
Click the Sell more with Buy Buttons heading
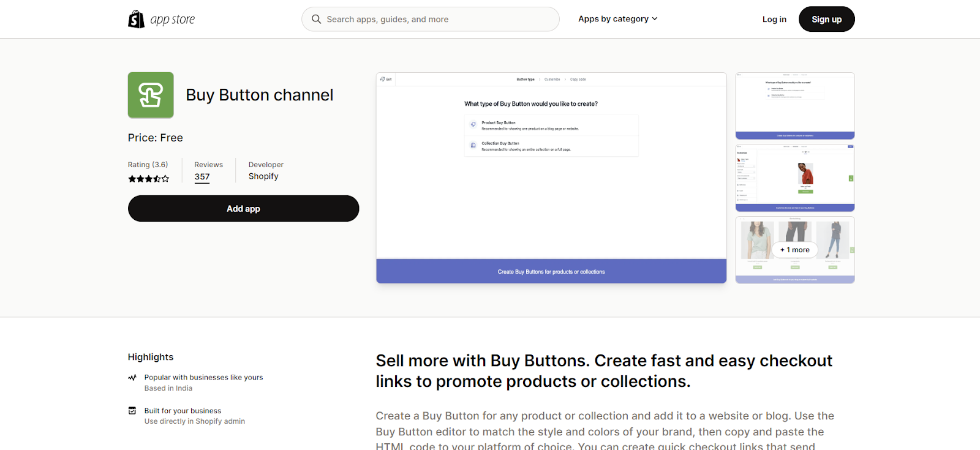click(x=604, y=371)
